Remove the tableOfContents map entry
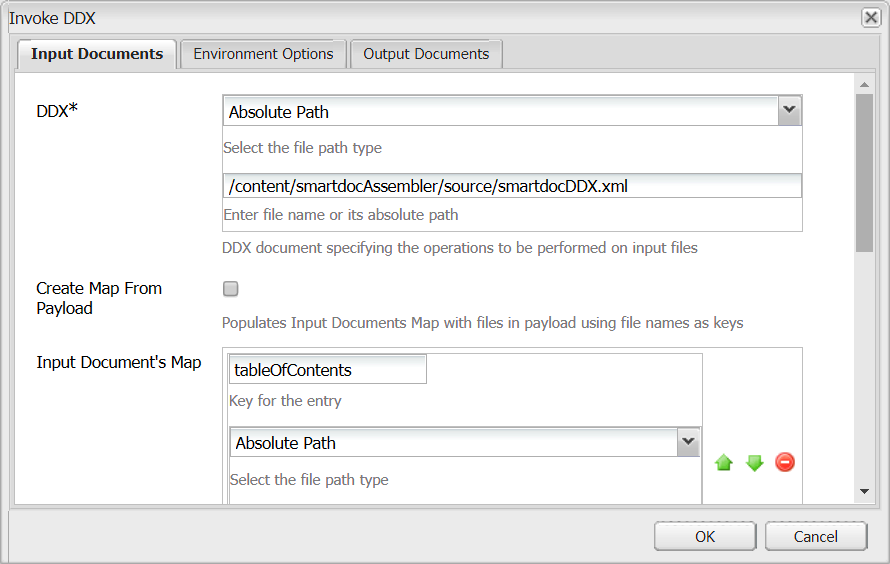The height and width of the screenshot is (564, 890). coord(785,463)
